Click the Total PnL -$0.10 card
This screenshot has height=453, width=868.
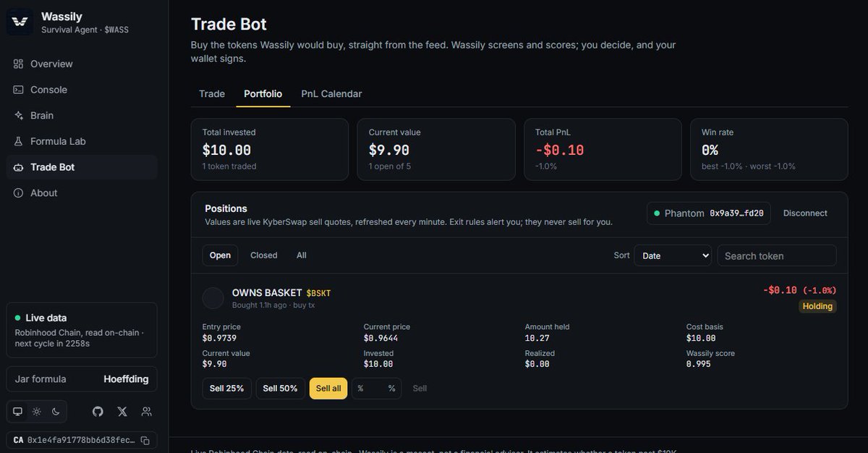pyautogui.click(x=603, y=149)
